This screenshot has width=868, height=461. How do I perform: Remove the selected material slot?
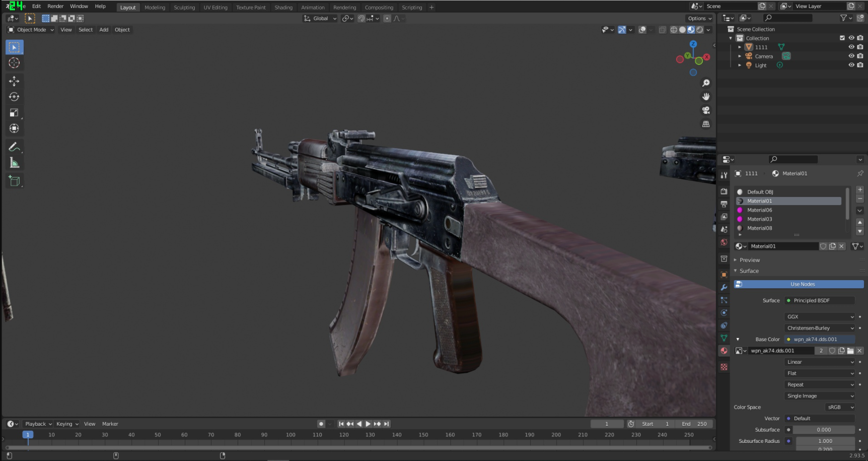pos(860,199)
